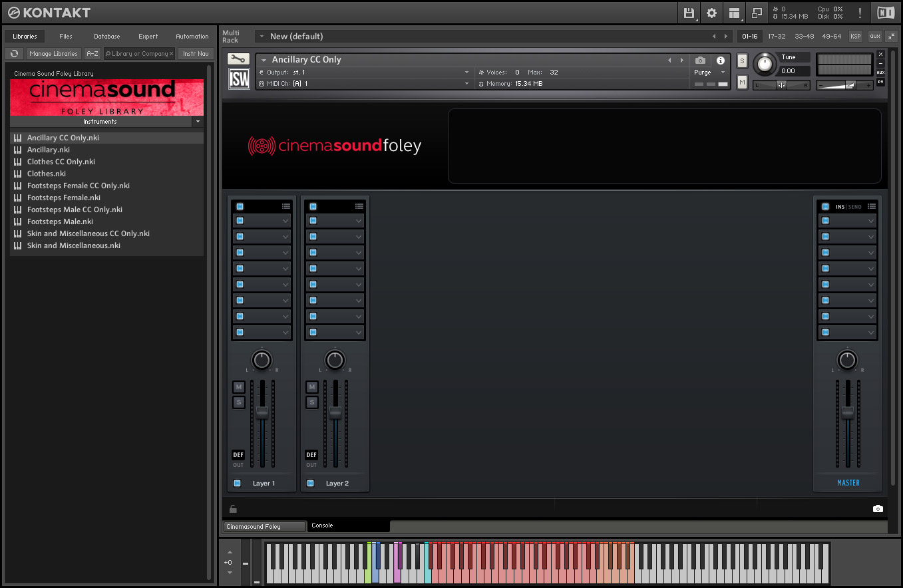Viewport: 903px width, 588px height.
Task: Click the refresh libraries icon
Action: point(14,53)
